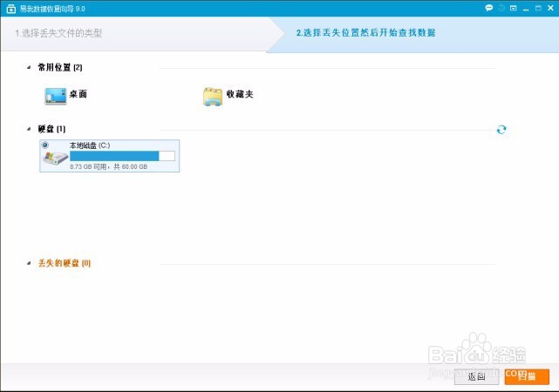This screenshot has height=392, width=559.
Task: Collapse the 丢失的硬盘 section
Action: point(29,263)
